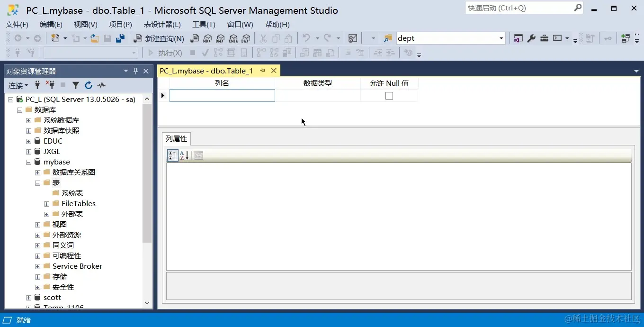Image resolution: width=644 pixels, height=327 pixels.
Task: Click the Object Explorer Filter icon
Action: (x=75, y=85)
